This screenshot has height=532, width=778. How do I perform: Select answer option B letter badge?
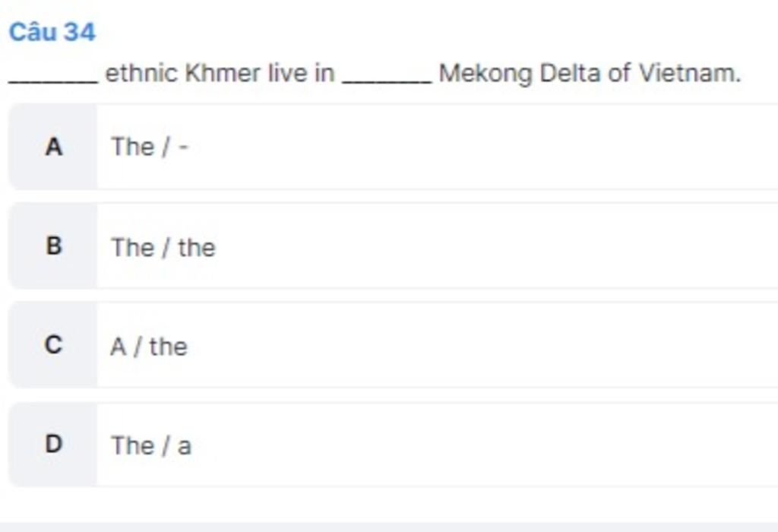coord(53,246)
